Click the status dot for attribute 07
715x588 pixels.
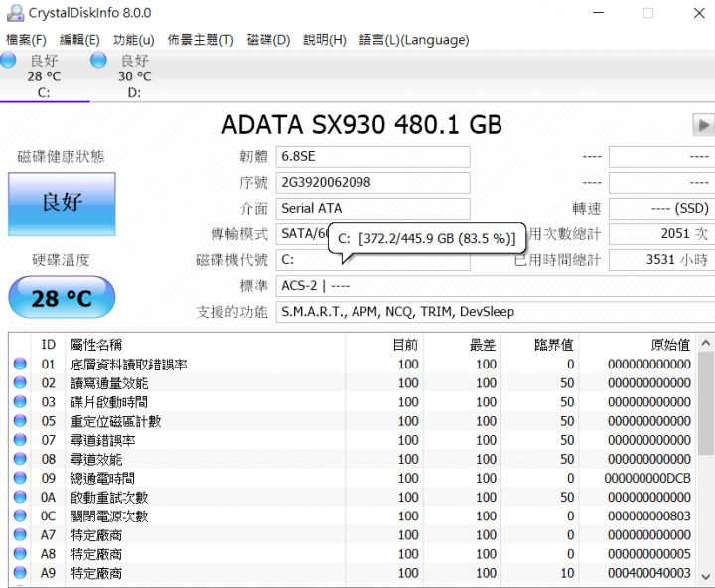pyautogui.click(x=20, y=440)
